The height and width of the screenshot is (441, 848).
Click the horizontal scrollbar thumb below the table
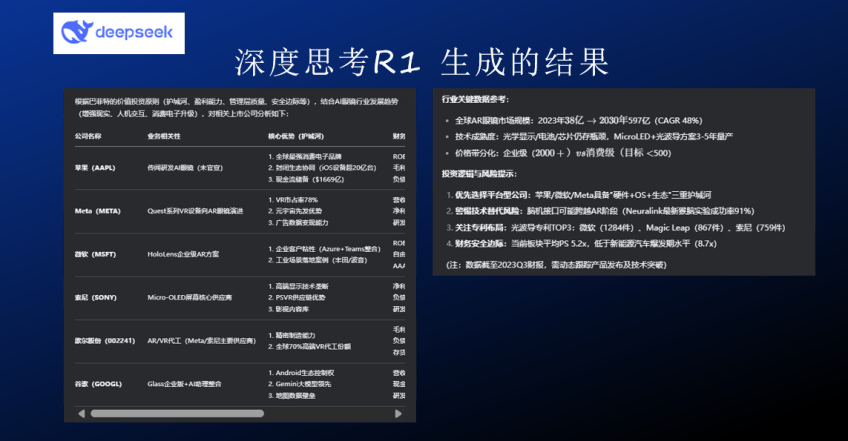click(x=177, y=413)
